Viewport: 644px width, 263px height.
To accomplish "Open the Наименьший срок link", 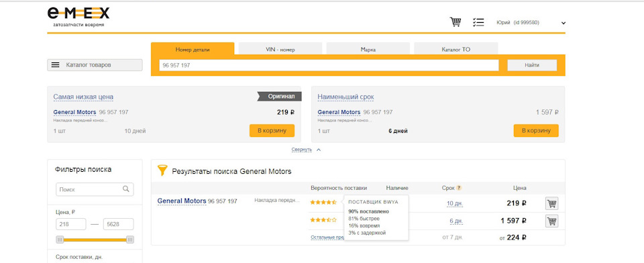I will pos(346,97).
